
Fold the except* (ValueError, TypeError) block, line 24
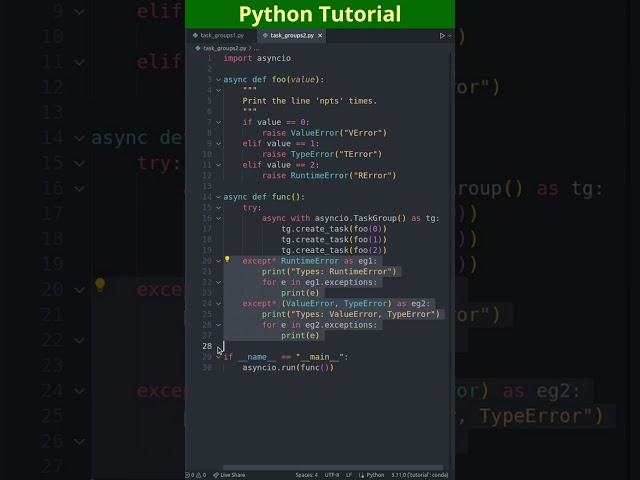(x=218, y=304)
